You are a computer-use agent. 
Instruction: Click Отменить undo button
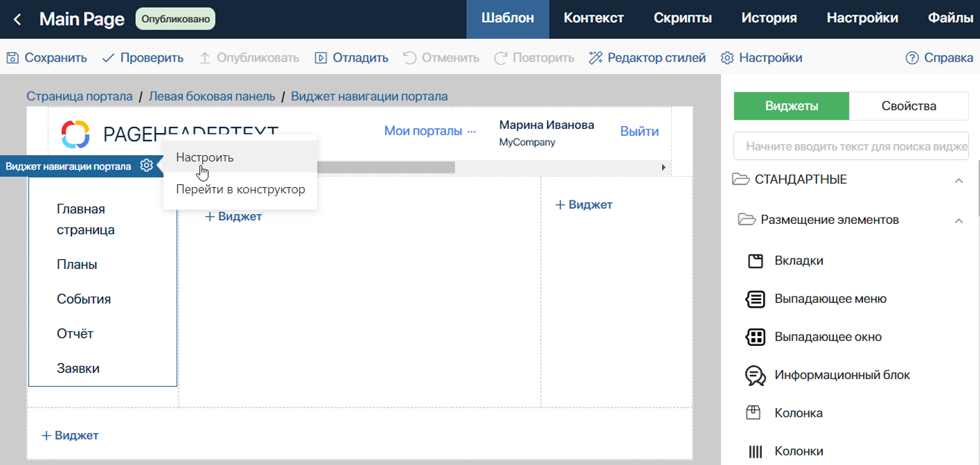(x=441, y=58)
